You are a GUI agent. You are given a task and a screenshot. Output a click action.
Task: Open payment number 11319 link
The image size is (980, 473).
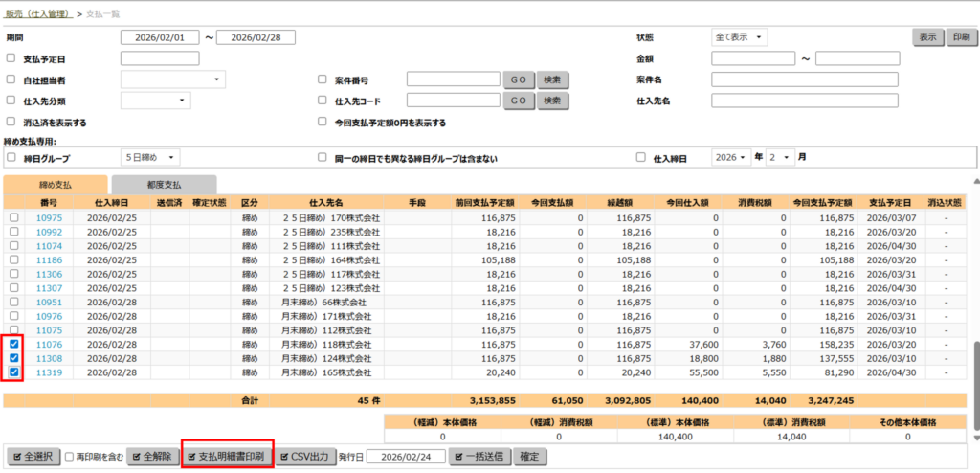tap(49, 372)
